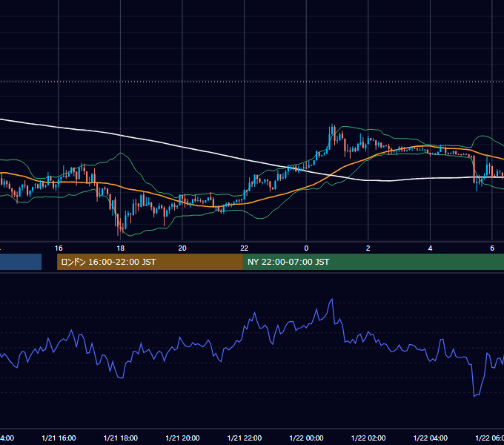Click the 1/22 00:00 label on the lower axis

(x=306, y=438)
